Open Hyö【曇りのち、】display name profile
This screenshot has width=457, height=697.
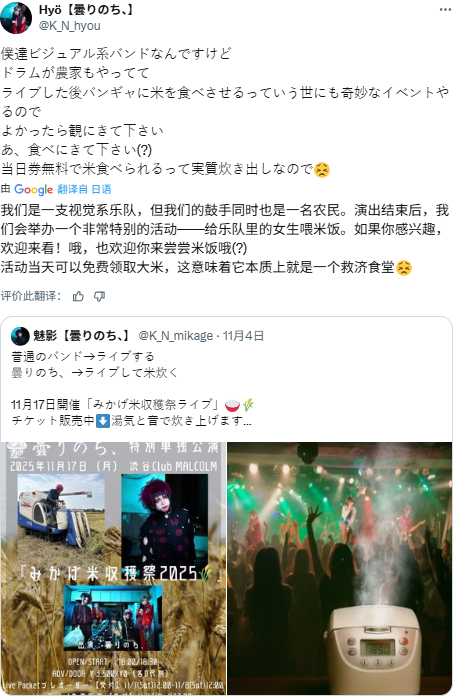(x=87, y=10)
